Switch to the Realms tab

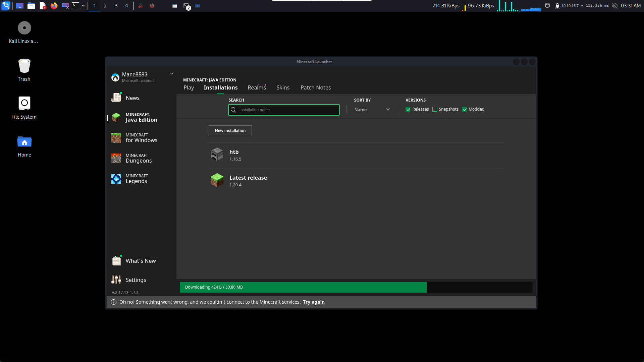[257, 87]
